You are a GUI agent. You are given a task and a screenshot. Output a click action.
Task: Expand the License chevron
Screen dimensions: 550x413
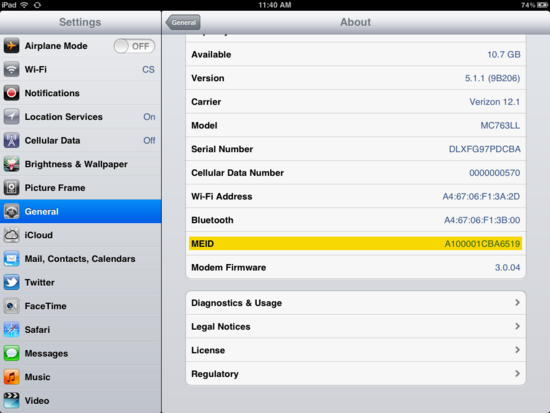tap(517, 350)
